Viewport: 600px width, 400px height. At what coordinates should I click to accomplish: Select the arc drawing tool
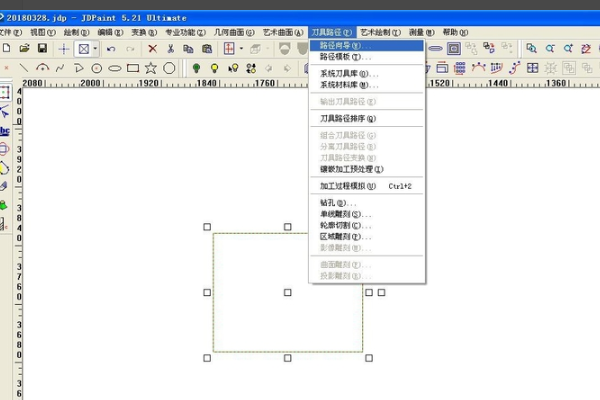click(42, 68)
